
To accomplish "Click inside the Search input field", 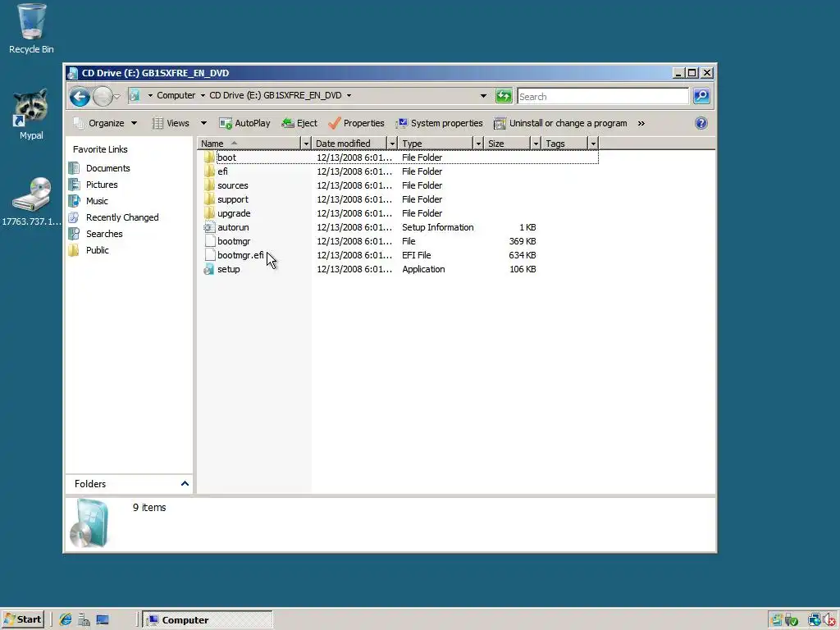I will [x=603, y=97].
